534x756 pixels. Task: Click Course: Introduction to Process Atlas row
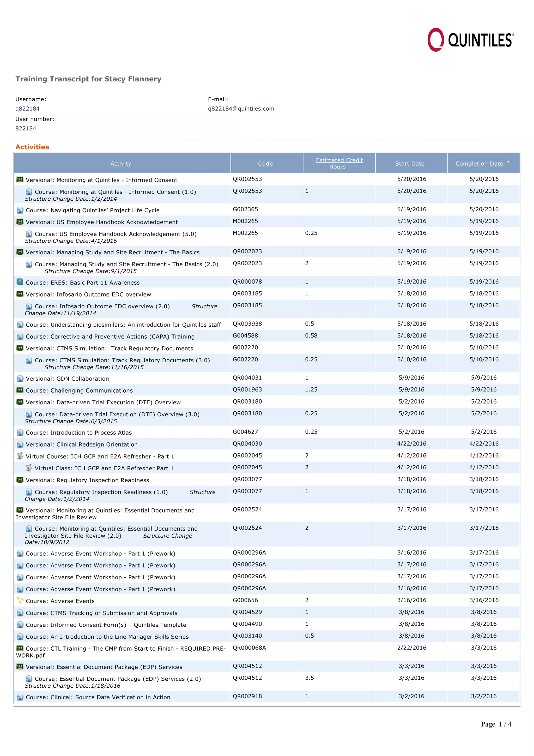click(x=79, y=433)
